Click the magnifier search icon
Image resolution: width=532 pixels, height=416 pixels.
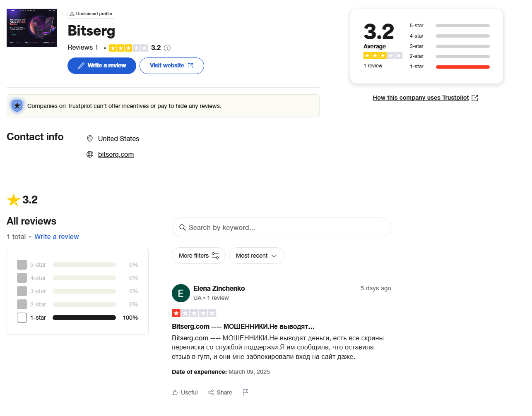(182, 227)
